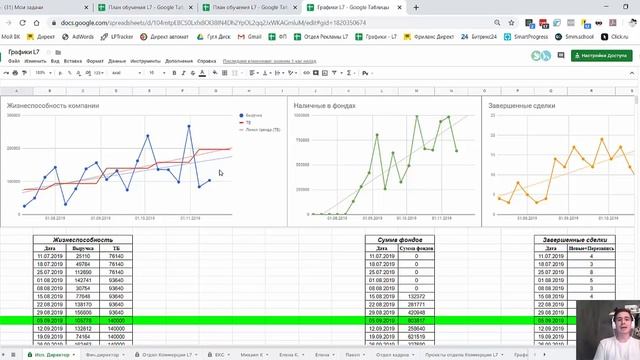Open the text wrapping dropdown
This screenshot has height=360, width=640.
pyautogui.click(x=279, y=73)
